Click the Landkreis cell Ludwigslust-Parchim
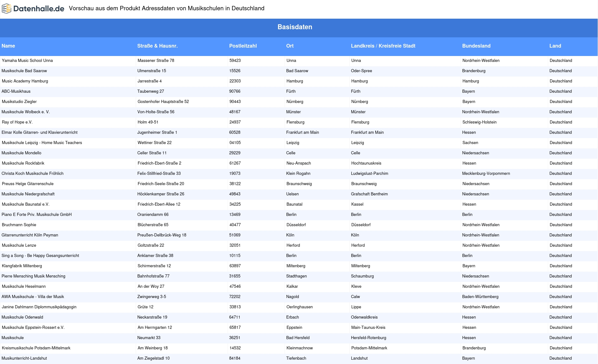598x364 pixels. [370, 174]
